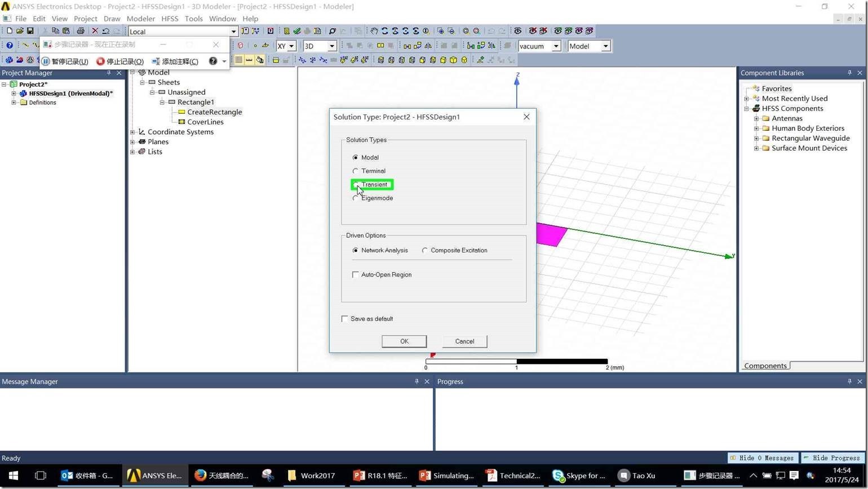868x489 pixels.
Task: Click the Print toolbar icon
Action: pyautogui.click(x=81, y=31)
